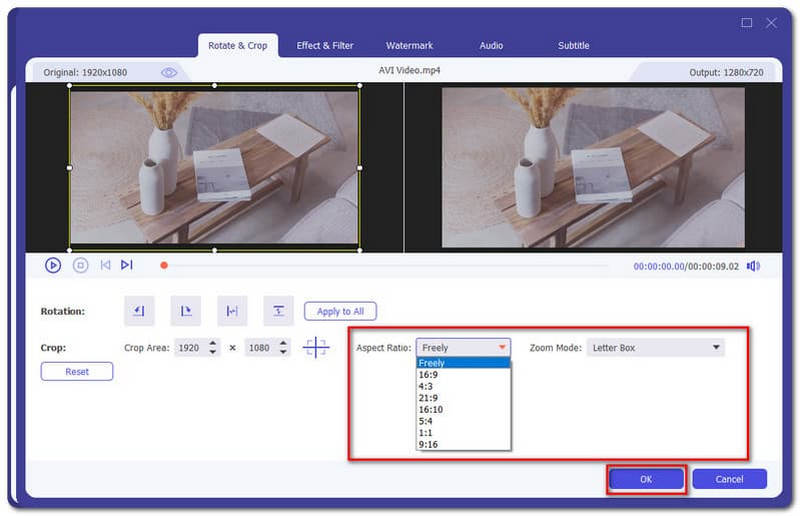Click the Apply to All button

(340, 311)
